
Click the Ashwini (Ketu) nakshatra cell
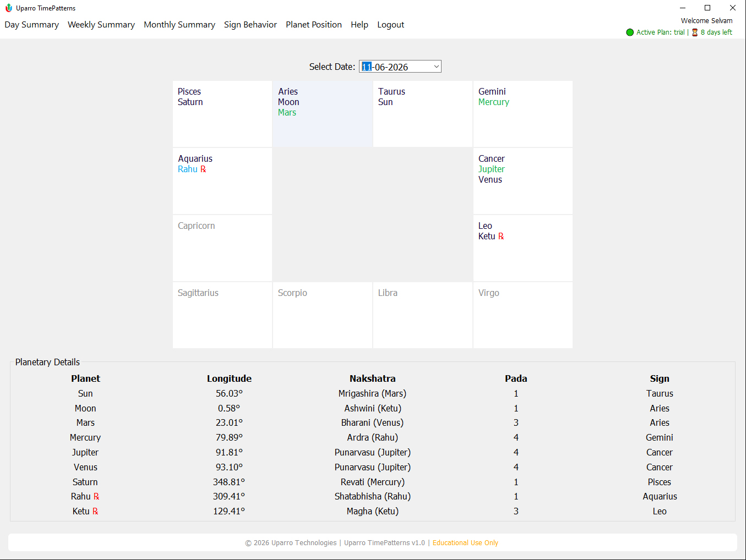pos(373,408)
